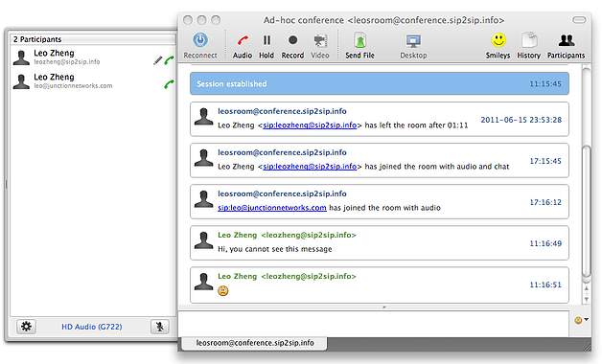Click avatar in the 11:16:49 message

(203, 240)
